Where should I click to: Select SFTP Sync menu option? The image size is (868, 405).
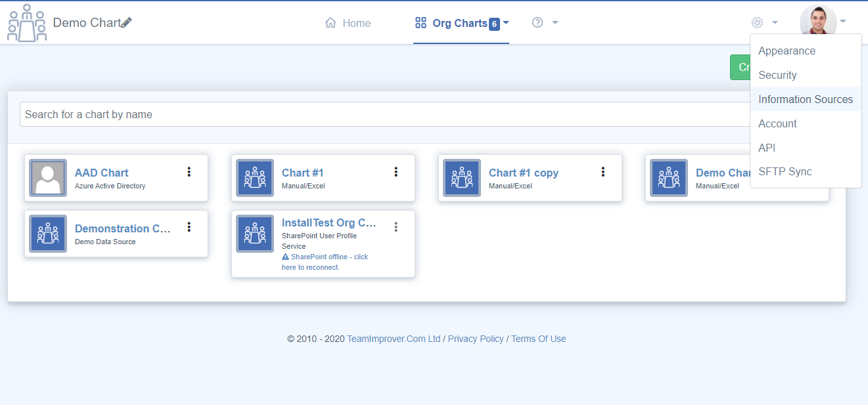tap(785, 172)
